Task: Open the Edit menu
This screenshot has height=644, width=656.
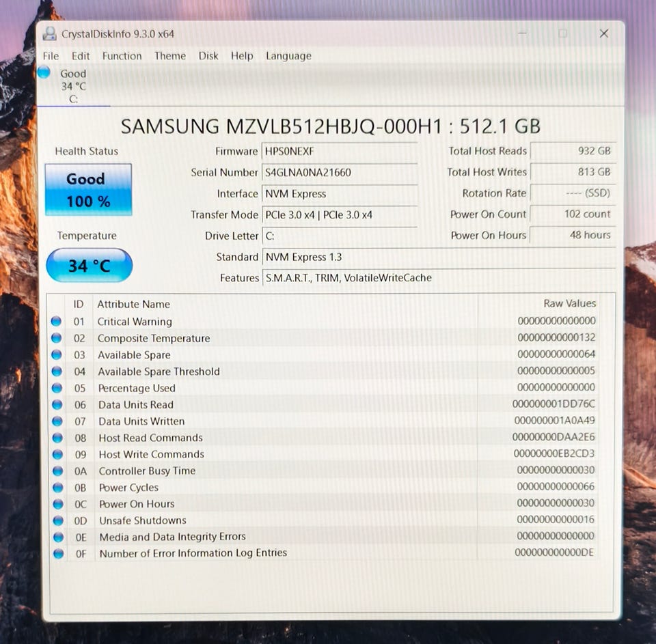Action: coord(81,56)
